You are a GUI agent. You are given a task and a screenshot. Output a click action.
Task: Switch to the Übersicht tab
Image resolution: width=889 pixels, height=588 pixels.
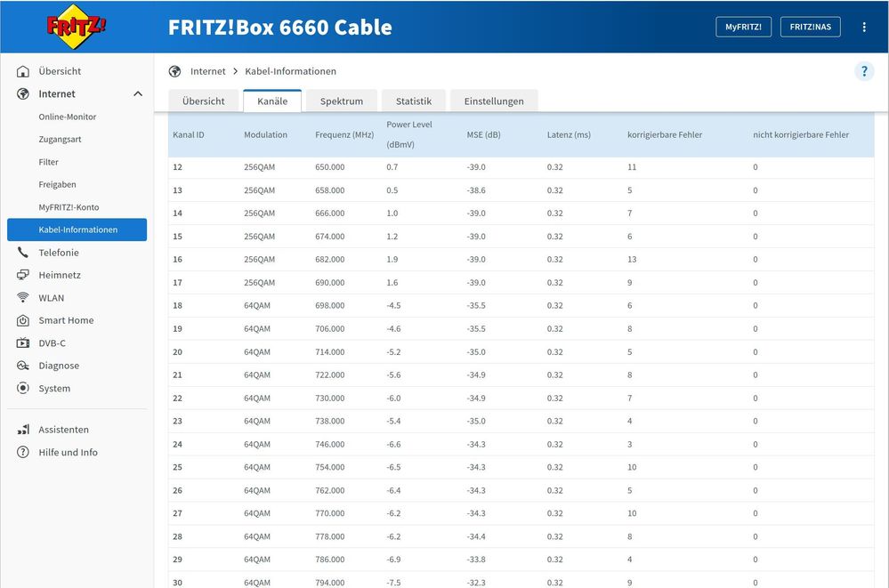tap(204, 101)
